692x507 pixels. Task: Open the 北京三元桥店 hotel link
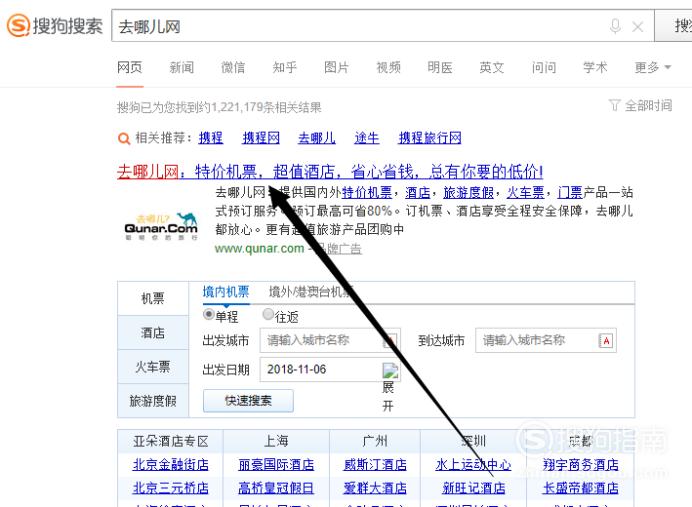click(170, 488)
